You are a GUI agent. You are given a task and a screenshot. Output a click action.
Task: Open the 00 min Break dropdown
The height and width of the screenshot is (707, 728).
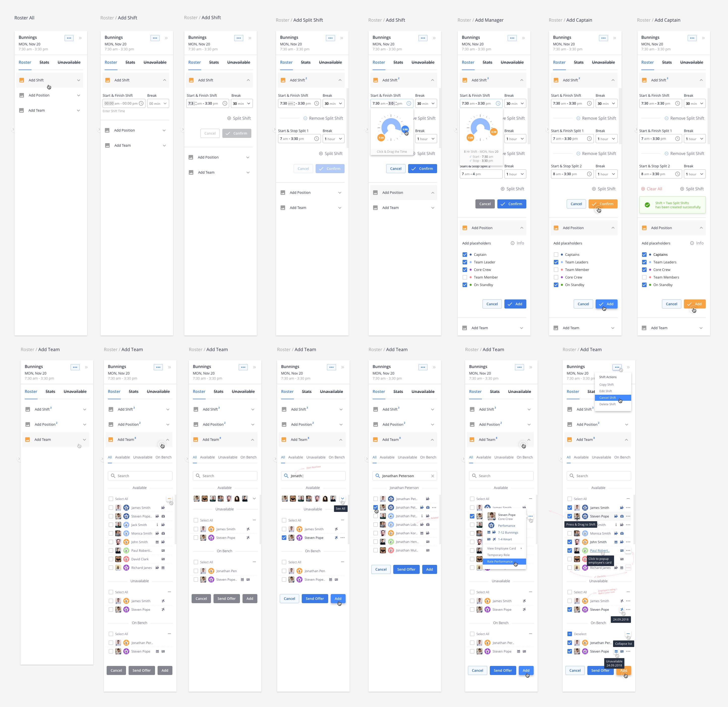pyautogui.click(x=158, y=104)
